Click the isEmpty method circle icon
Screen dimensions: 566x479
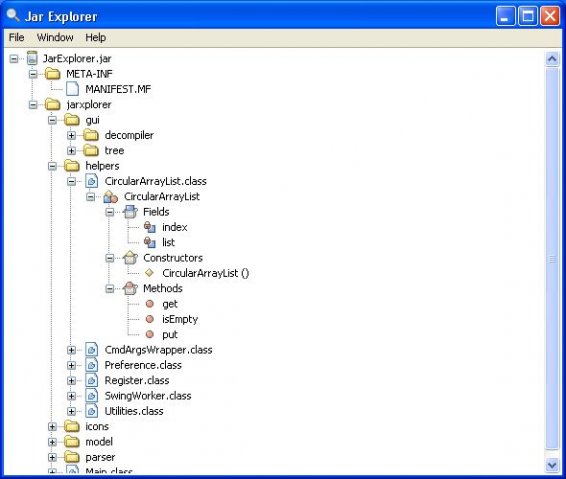[x=150, y=319]
